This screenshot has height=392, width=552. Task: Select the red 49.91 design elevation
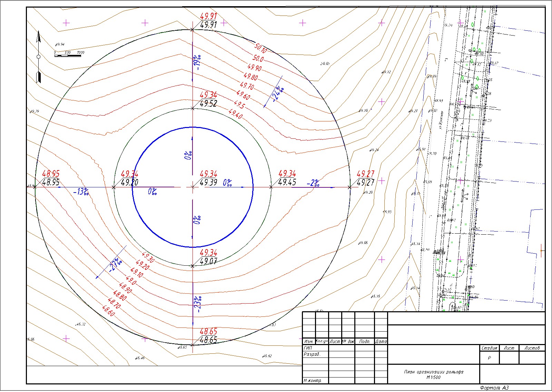click(x=208, y=17)
